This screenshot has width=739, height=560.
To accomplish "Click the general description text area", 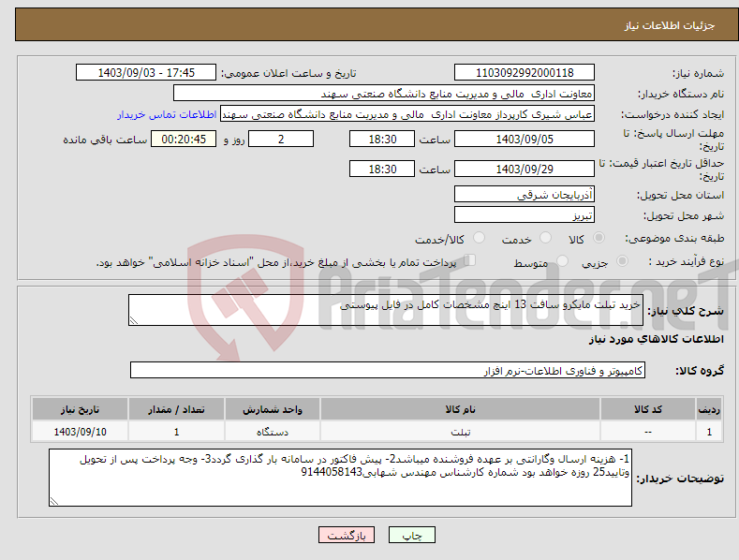I will coord(386,310).
